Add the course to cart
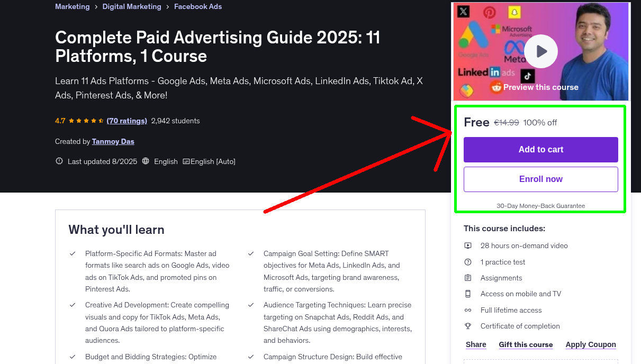 540,150
